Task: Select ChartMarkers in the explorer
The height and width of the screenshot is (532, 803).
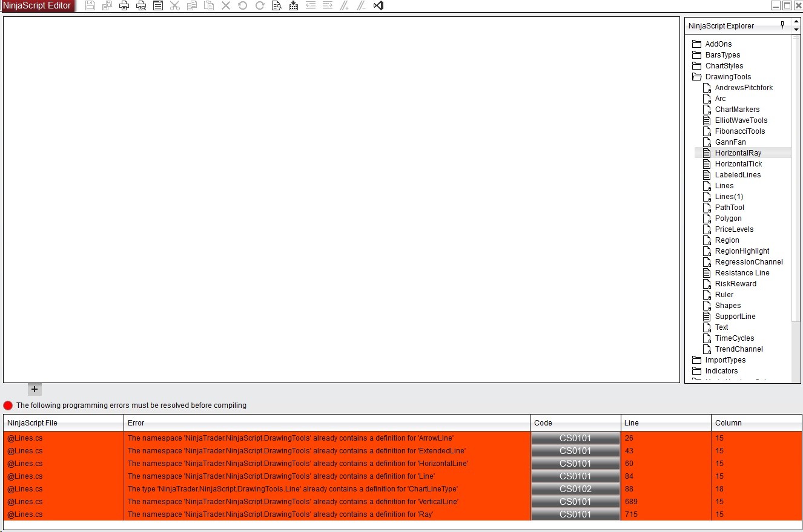Action: click(x=737, y=110)
